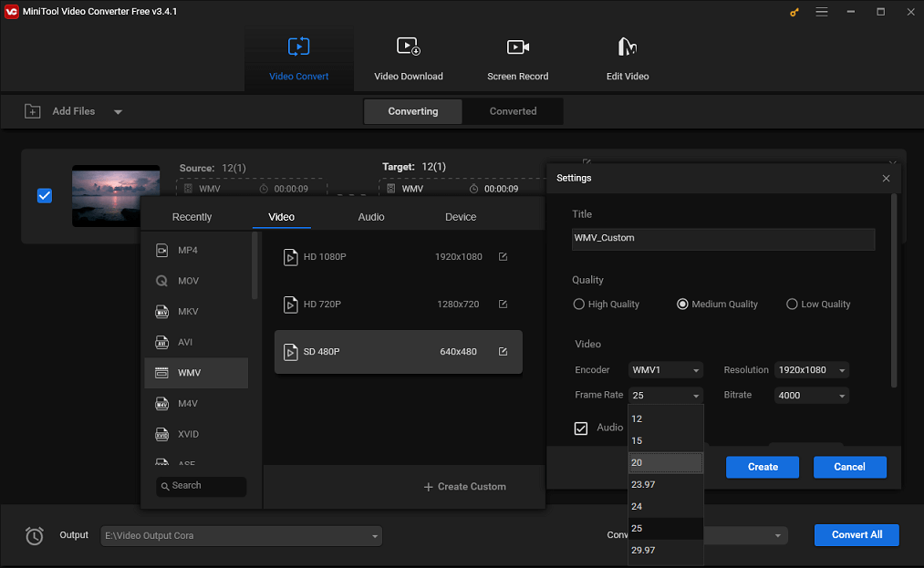Click the scheduler clock icon near Output
This screenshot has width=924, height=568.
[x=34, y=535]
